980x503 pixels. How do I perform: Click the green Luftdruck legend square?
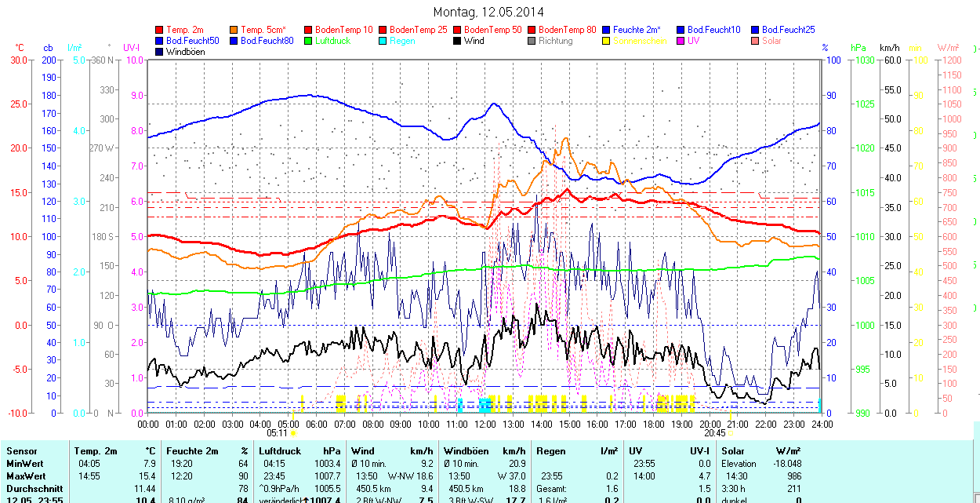309,41
